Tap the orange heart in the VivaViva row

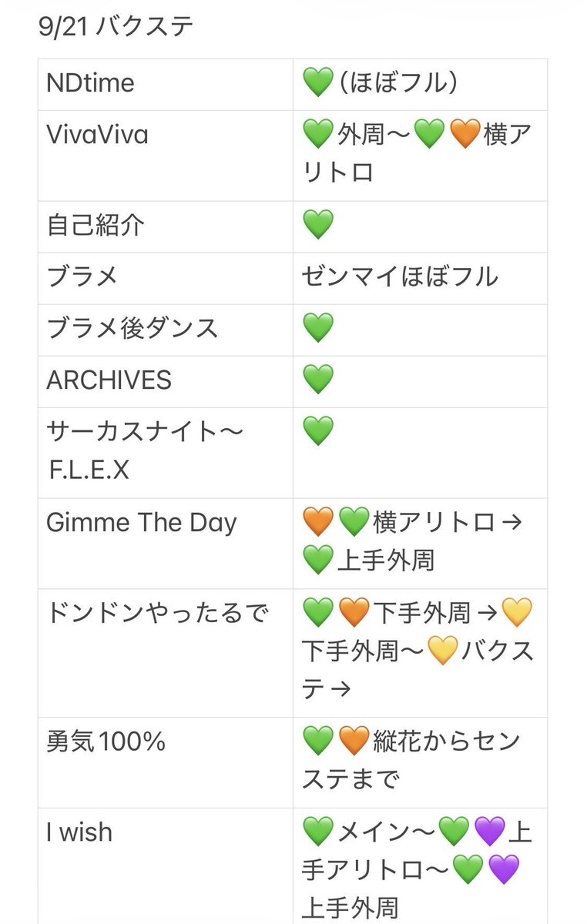[465, 136]
